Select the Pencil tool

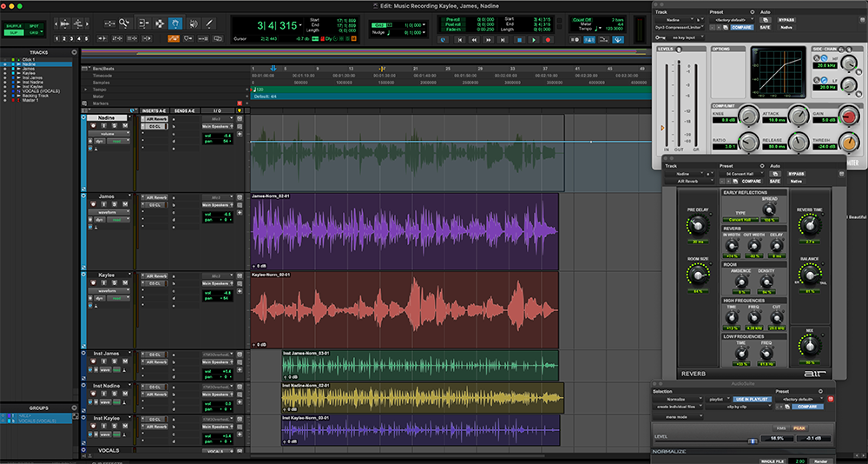coord(208,23)
